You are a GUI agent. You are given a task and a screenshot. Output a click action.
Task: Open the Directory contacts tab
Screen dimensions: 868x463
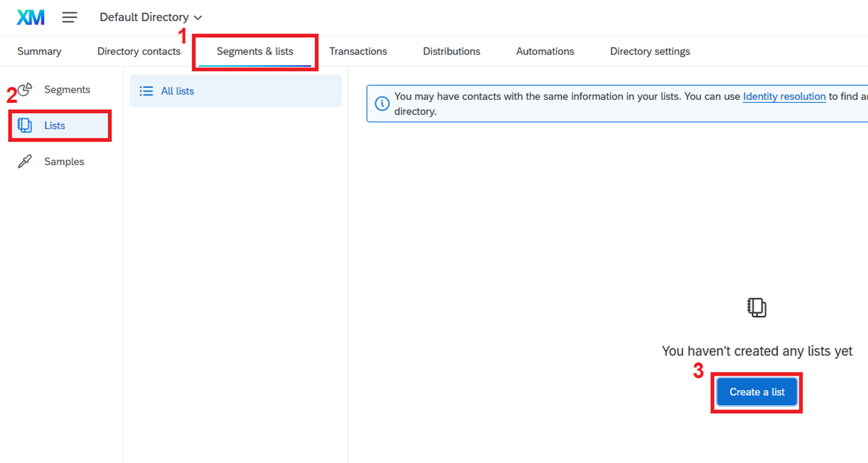pyautogui.click(x=139, y=51)
